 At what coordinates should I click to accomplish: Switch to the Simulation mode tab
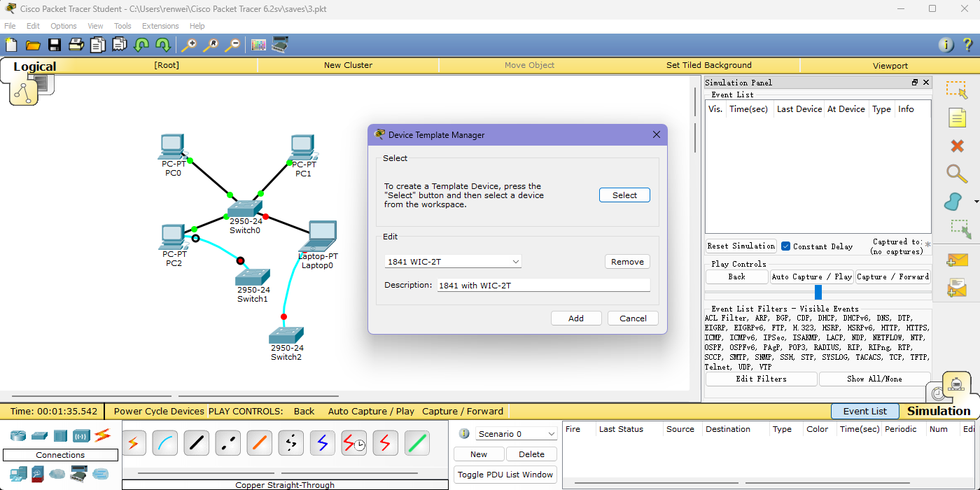click(939, 411)
